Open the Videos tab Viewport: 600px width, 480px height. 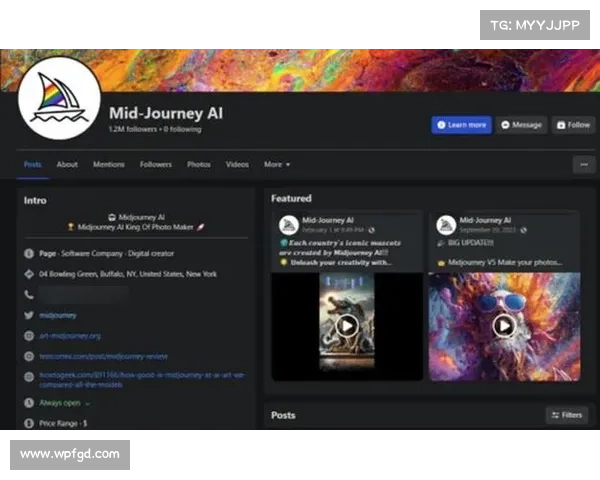click(237, 164)
